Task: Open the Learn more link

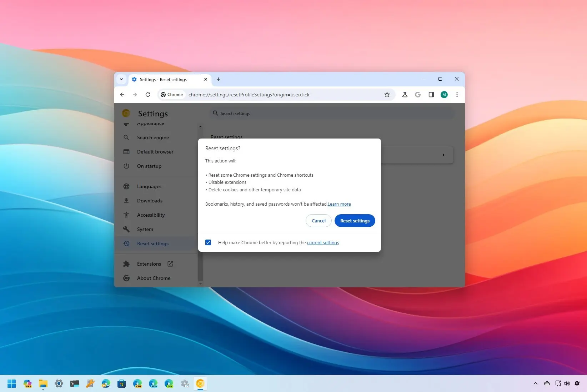Action: 339,204
